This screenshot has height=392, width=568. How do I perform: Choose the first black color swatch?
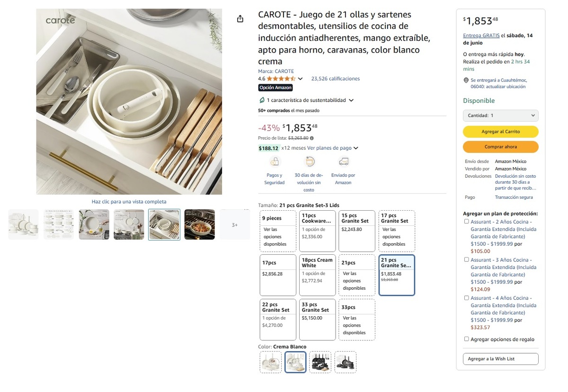click(x=320, y=362)
